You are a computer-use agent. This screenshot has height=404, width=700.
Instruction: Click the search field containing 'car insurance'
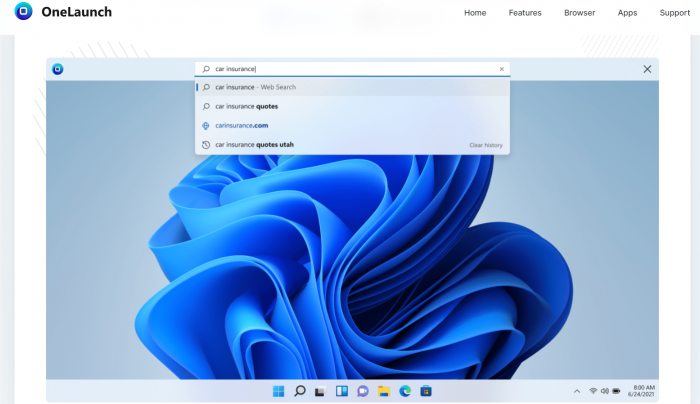[352, 69]
